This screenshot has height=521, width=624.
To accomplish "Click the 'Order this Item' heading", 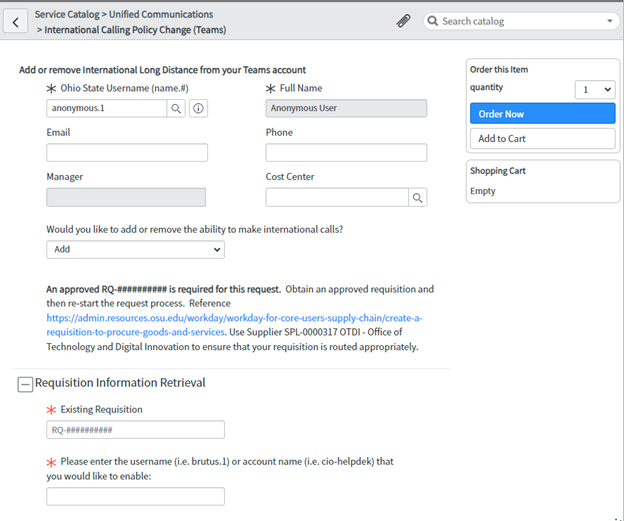I will [499, 70].
